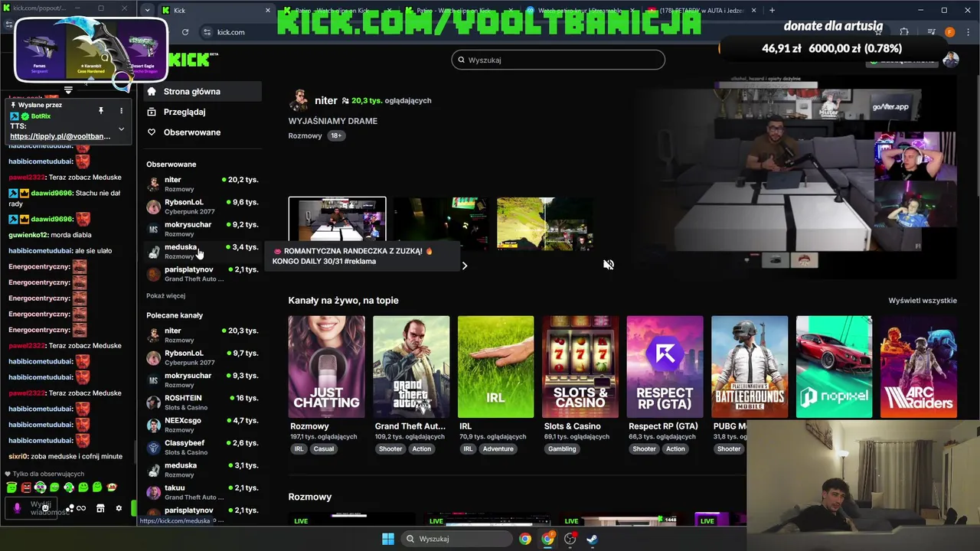This screenshot has height=551, width=980.
Task: Advance the featured carousel with right arrow
Action: pyautogui.click(x=464, y=266)
